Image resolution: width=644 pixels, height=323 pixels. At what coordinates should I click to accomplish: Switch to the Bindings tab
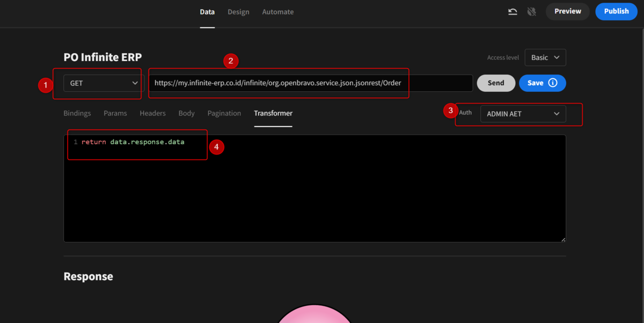click(x=77, y=113)
